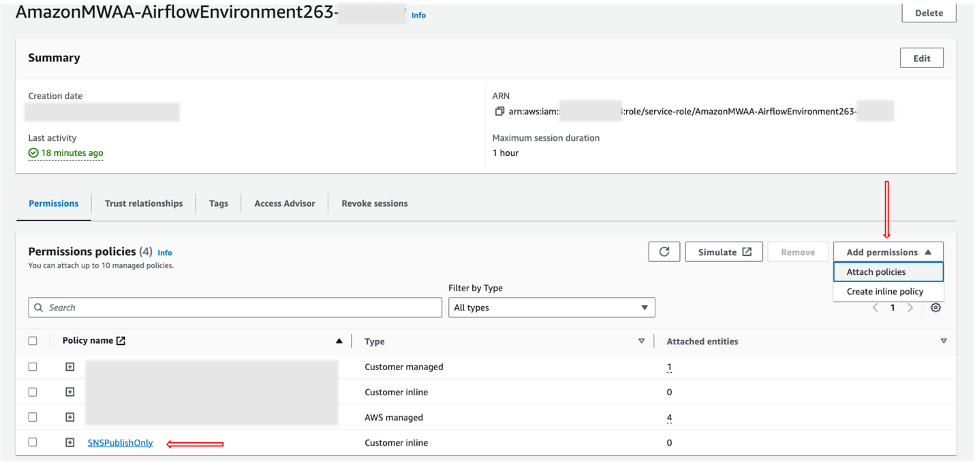Expand the Customer managed policy row
Viewport: 977px width, 462px height.
pos(70,367)
